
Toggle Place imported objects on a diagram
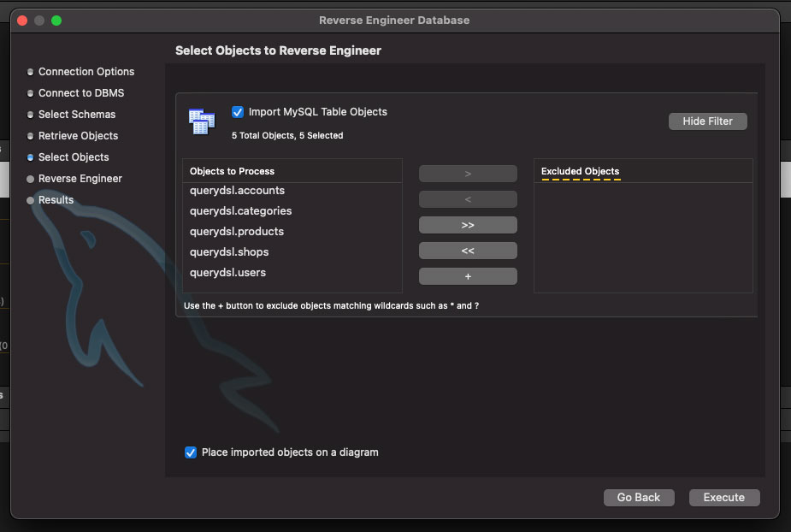(191, 452)
